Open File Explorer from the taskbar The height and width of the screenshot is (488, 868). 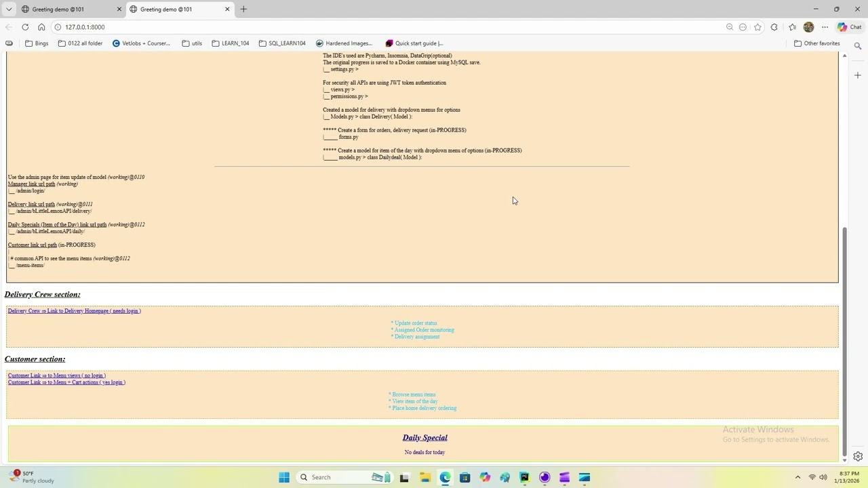[425, 477]
